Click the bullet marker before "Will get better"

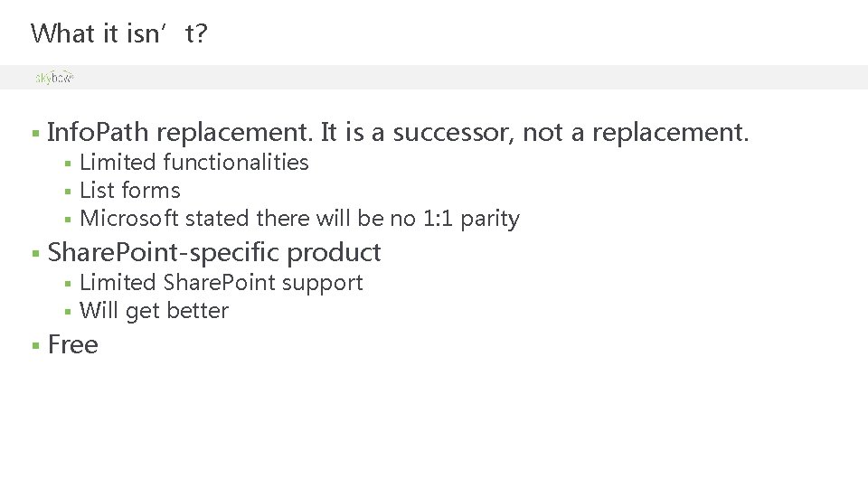click(x=68, y=312)
